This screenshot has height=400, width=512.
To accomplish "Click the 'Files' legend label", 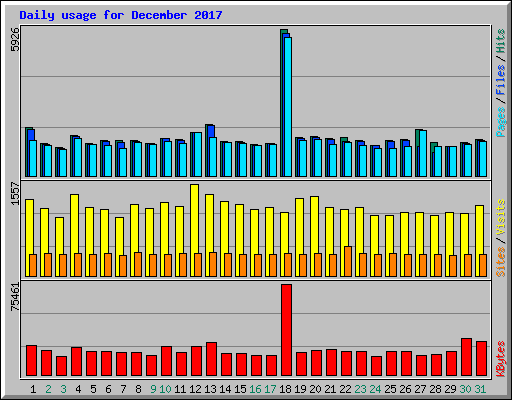I will (x=500, y=80).
